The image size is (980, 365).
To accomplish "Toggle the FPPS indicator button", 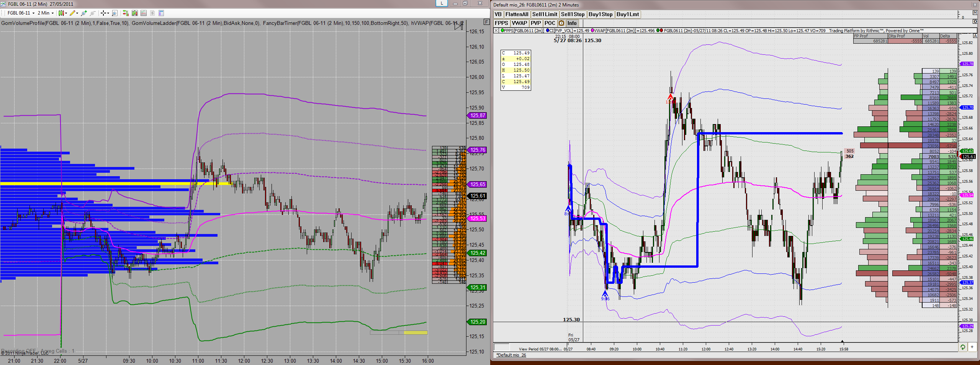I will pos(501,23).
